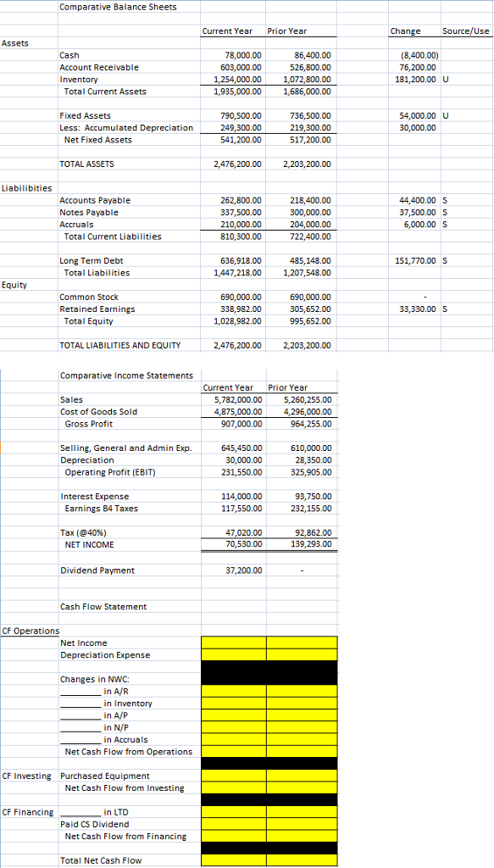Click the 'Liabilibities' section heading

(x=28, y=188)
